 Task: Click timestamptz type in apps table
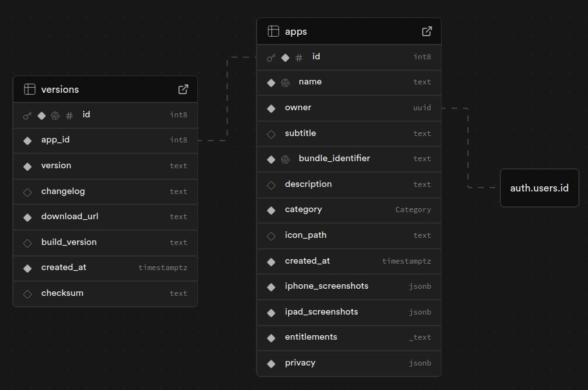point(406,261)
